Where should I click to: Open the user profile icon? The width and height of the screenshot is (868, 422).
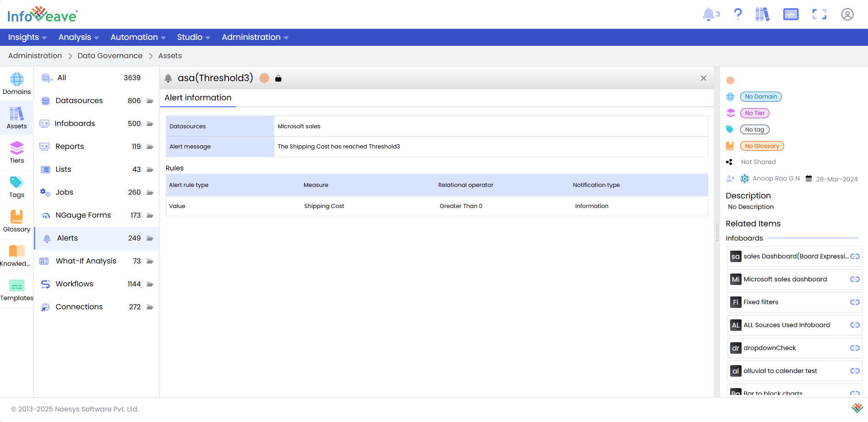pos(847,15)
